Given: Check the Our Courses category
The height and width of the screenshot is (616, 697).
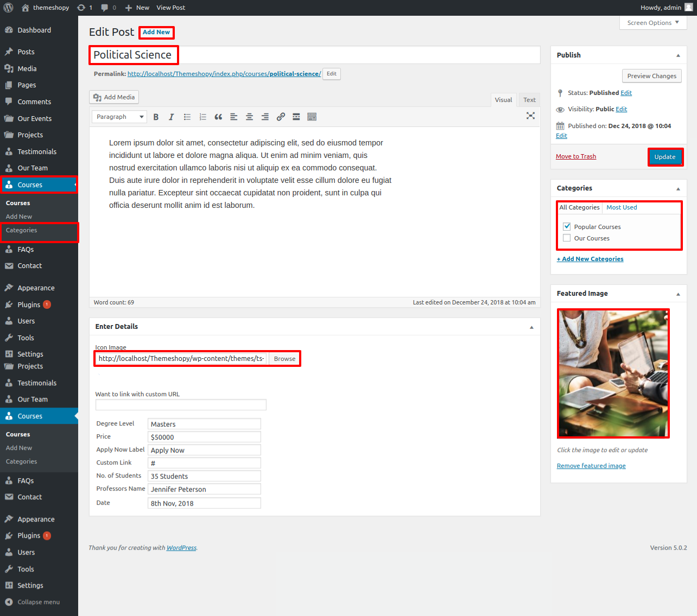Looking at the screenshot, I should coord(567,238).
